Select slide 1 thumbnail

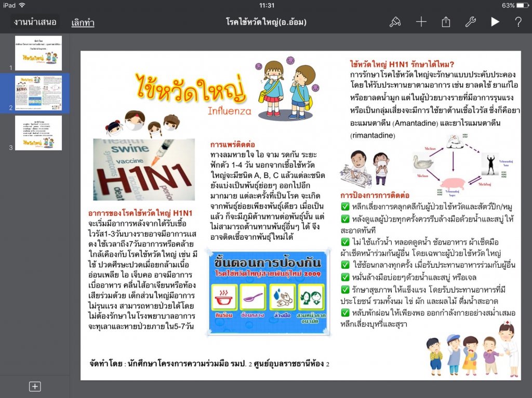tap(38, 53)
